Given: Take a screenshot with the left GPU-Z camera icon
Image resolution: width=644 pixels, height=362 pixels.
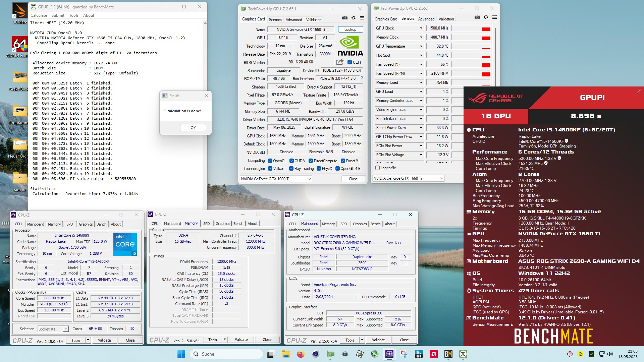Looking at the screenshot, I should 344,18.
